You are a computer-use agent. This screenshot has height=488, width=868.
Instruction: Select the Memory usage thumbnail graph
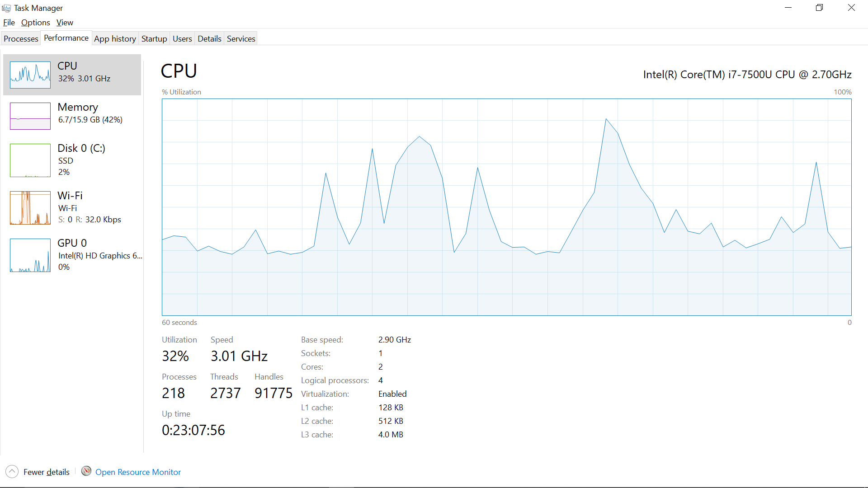coord(30,116)
